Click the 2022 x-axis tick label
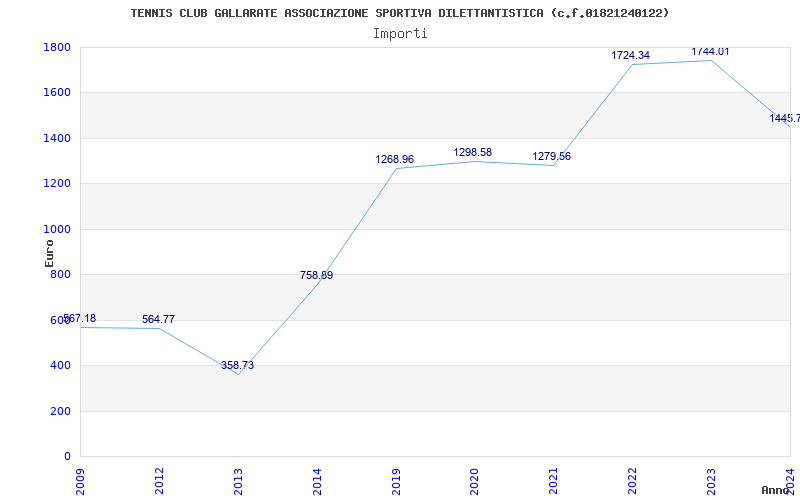This screenshot has height=500, width=800. click(x=632, y=481)
